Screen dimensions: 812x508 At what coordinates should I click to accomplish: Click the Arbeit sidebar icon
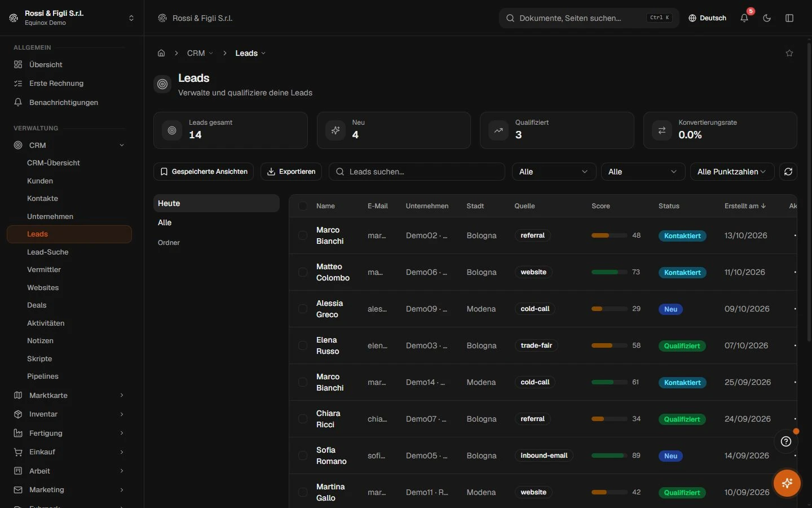pyautogui.click(x=18, y=471)
